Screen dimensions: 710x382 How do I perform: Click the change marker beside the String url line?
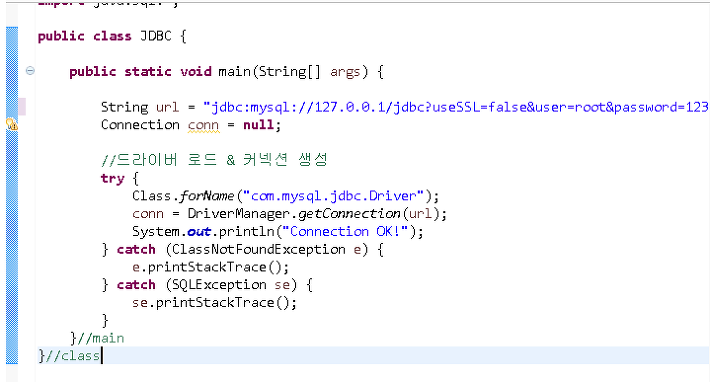pyautogui.click(x=22, y=107)
